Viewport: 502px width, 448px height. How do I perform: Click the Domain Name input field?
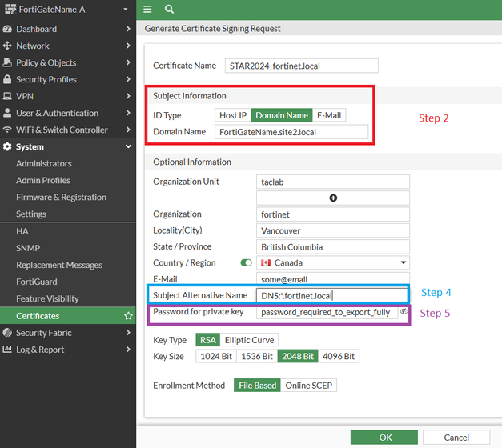pyautogui.click(x=291, y=132)
